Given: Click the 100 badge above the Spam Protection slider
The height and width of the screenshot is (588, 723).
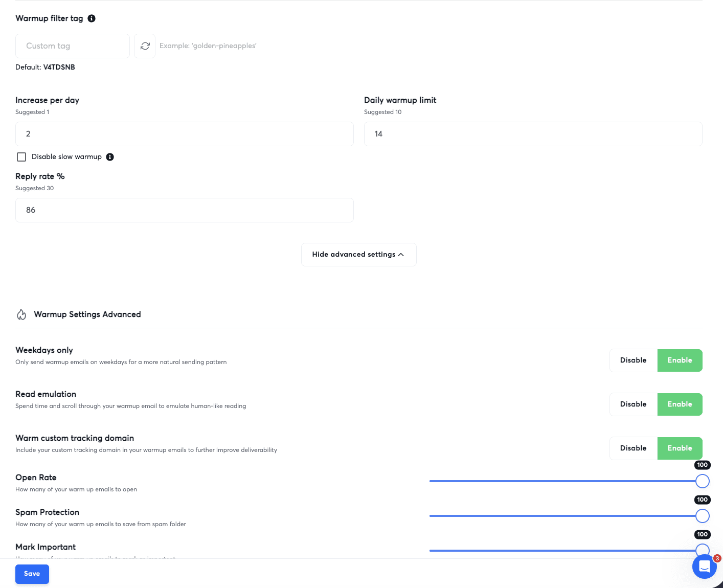Looking at the screenshot, I should click(702, 500).
